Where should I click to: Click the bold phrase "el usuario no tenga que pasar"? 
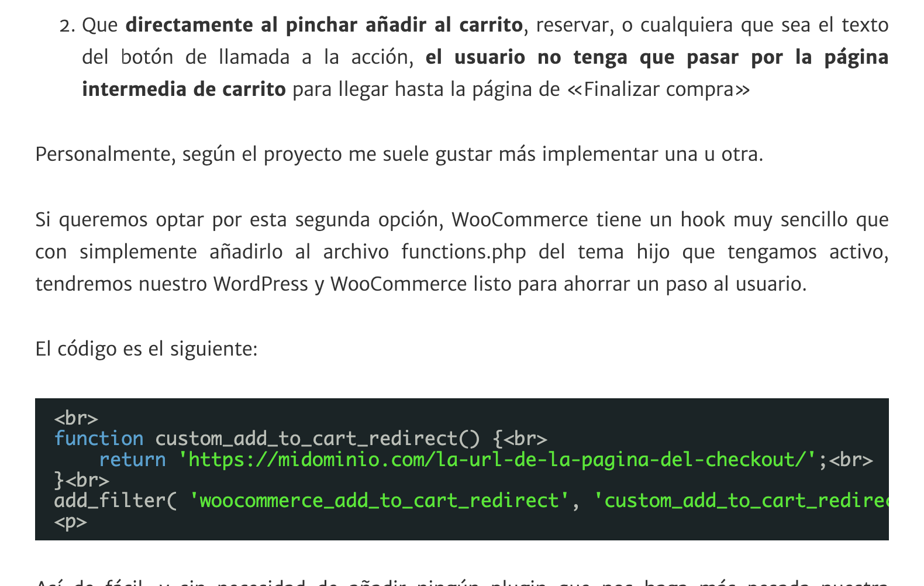(582, 57)
